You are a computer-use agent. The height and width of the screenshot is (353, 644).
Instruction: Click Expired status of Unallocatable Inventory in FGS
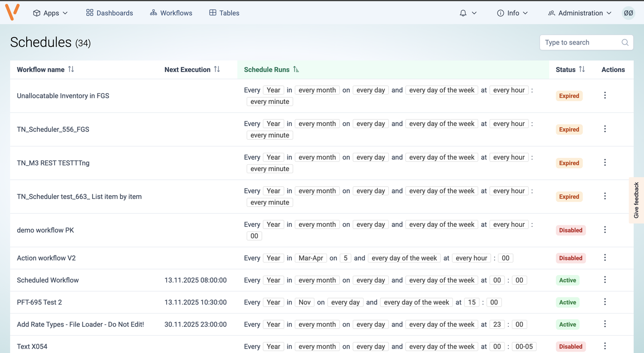tap(569, 96)
